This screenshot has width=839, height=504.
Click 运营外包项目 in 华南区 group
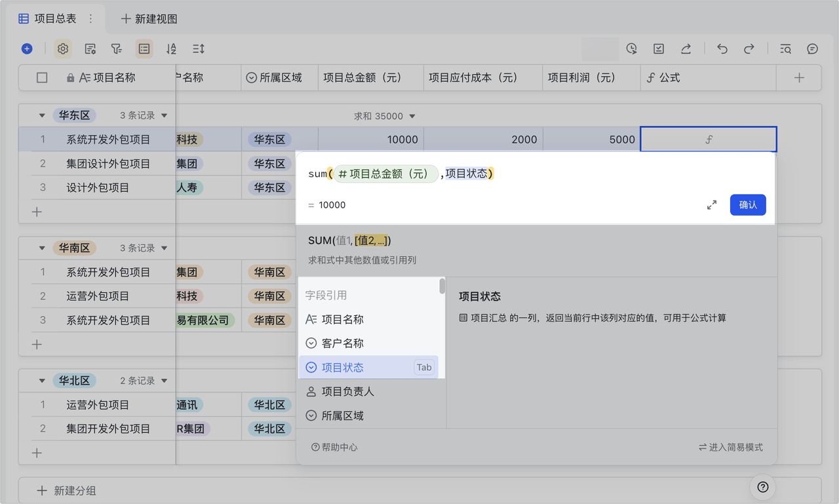(x=98, y=296)
